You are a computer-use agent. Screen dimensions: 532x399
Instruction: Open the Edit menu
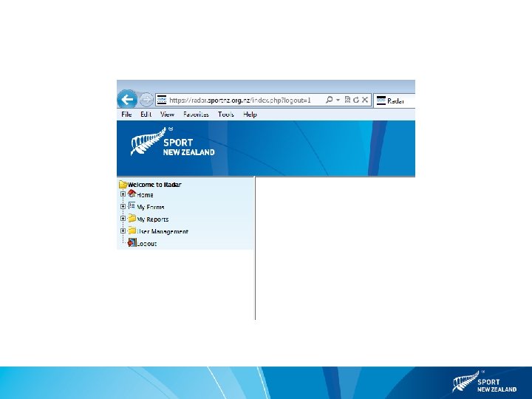point(146,115)
